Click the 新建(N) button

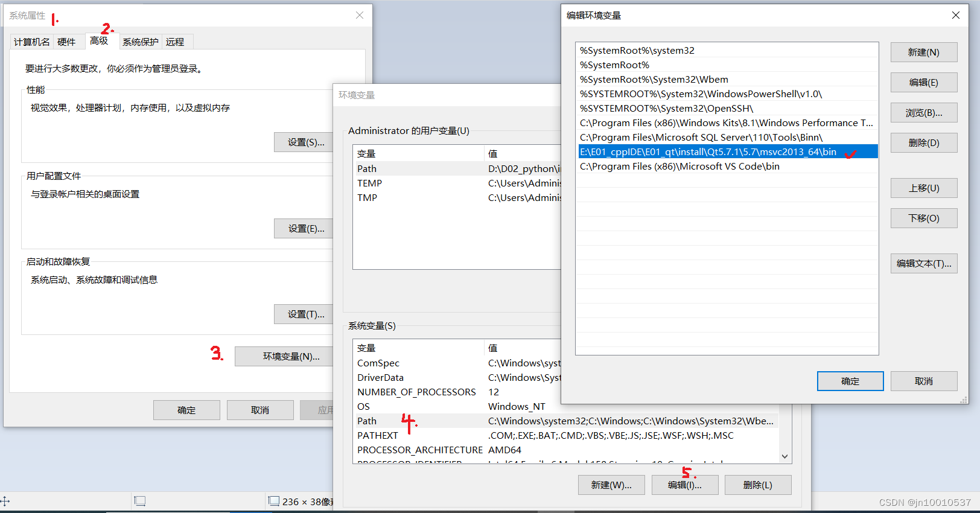[924, 53]
